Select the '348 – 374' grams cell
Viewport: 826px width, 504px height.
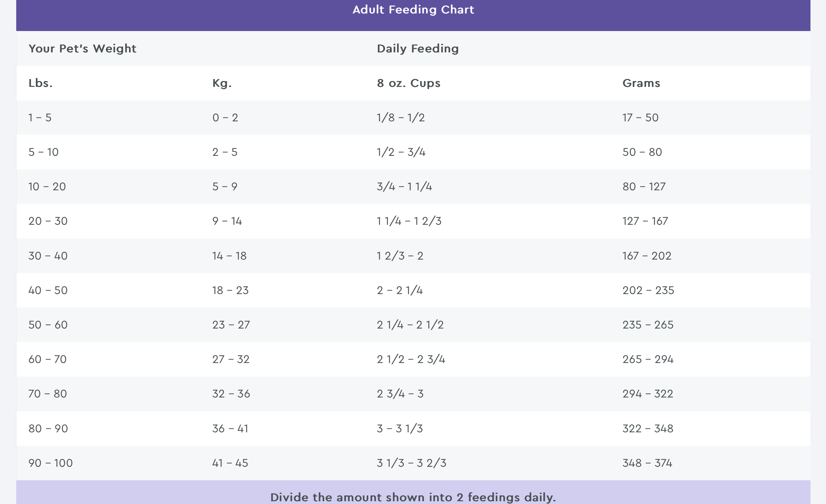point(647,463)
